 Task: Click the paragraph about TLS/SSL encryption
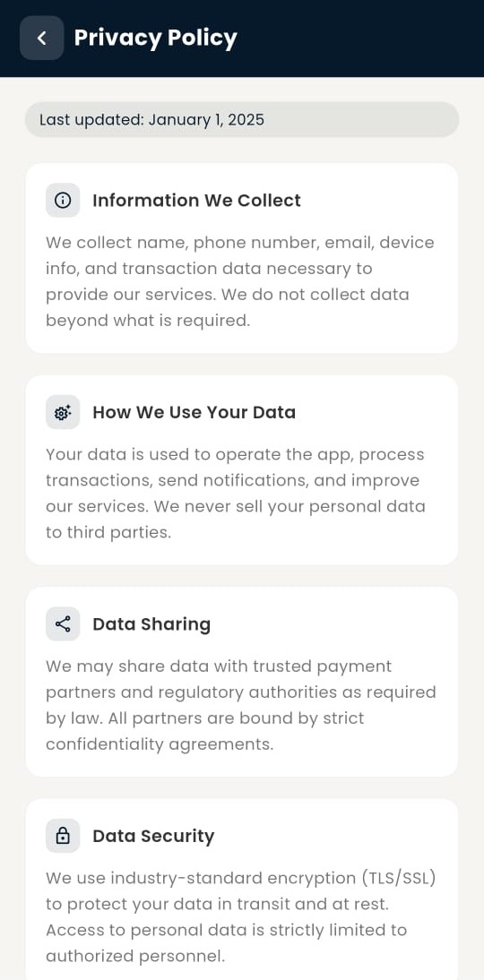241,917
